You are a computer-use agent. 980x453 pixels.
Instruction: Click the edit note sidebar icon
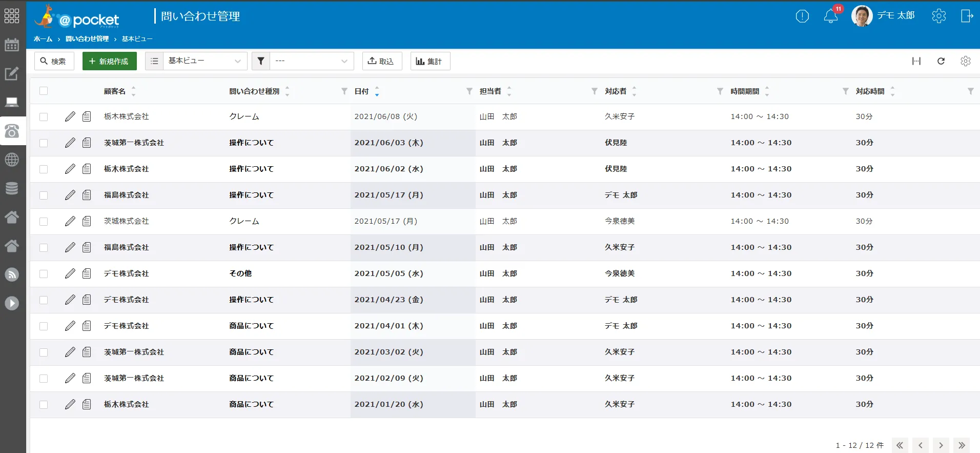pyautogui.click(x=12, y=73)
